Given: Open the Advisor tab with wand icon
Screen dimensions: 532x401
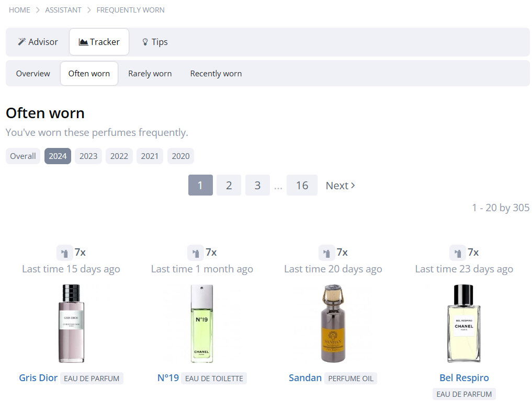Looking at the screenshot, I should (38, 42).
